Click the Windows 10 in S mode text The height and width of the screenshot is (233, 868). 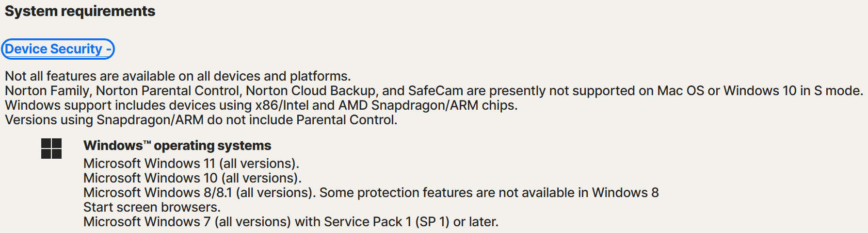(792, 91)
